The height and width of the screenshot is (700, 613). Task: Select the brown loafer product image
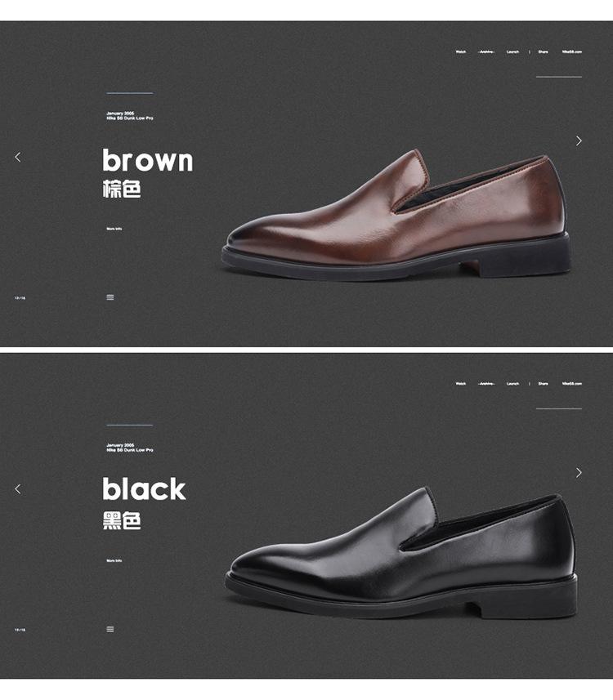tap(396, 215)
